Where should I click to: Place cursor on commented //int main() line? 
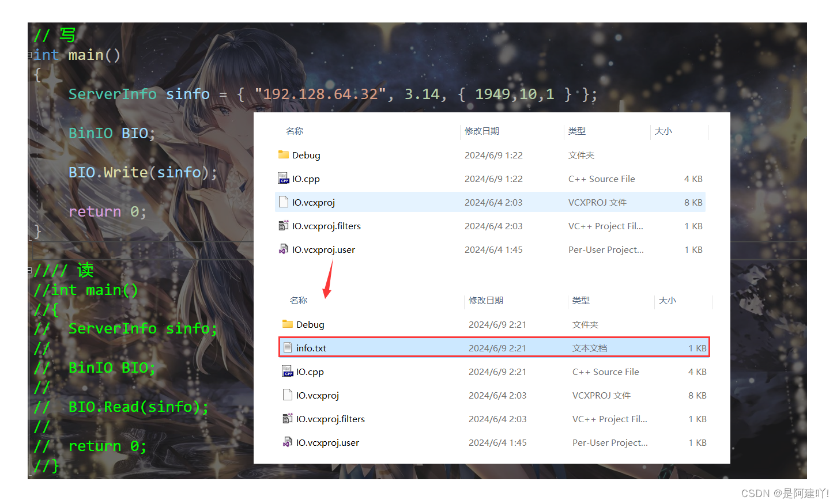[x=86, y=290]
